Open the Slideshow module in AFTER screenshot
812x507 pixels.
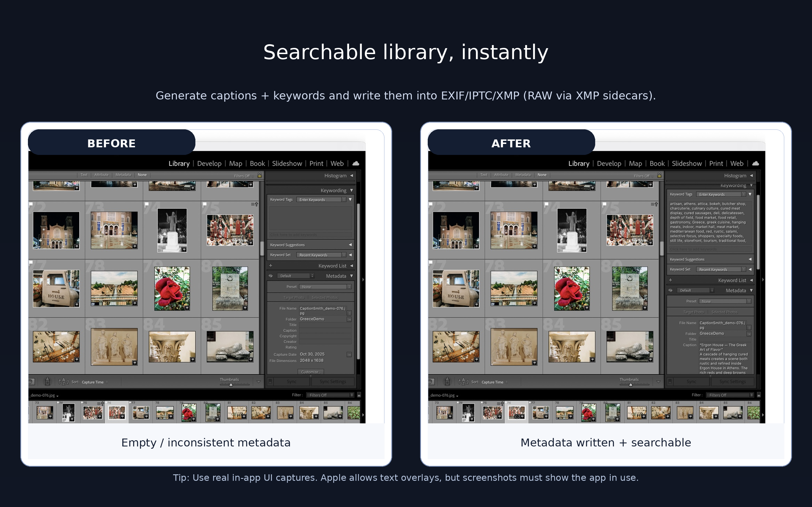pos(687,164)
